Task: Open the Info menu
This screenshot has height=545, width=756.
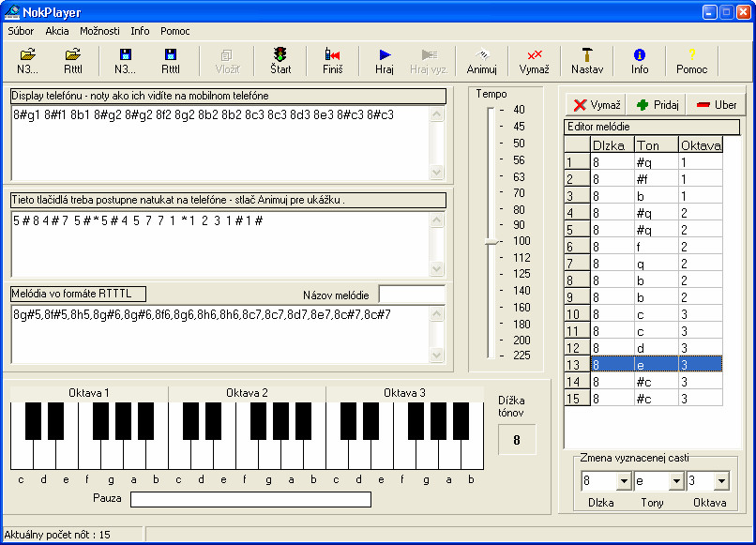Action: 140,31
